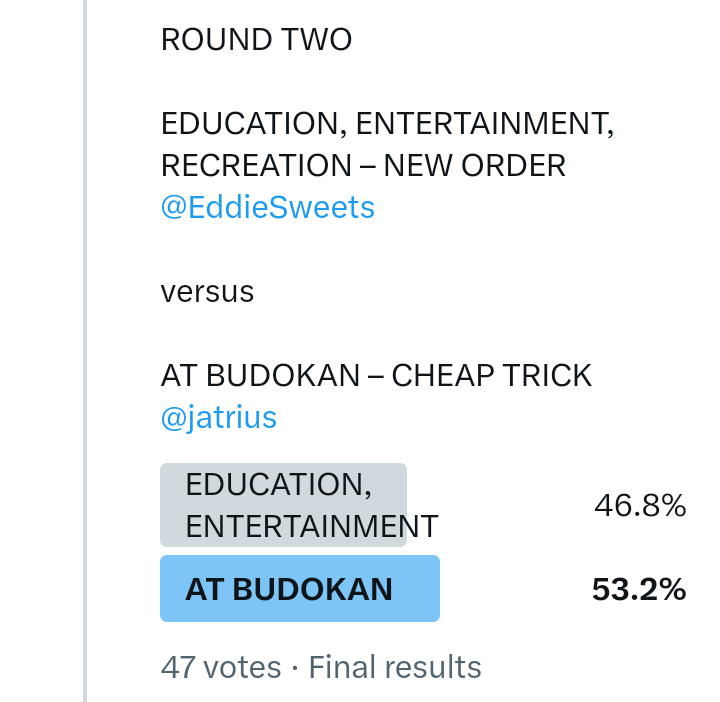Click the 53.2% winning percentage
The width and height of the screenshot is (720, 702).
(638, 590)
